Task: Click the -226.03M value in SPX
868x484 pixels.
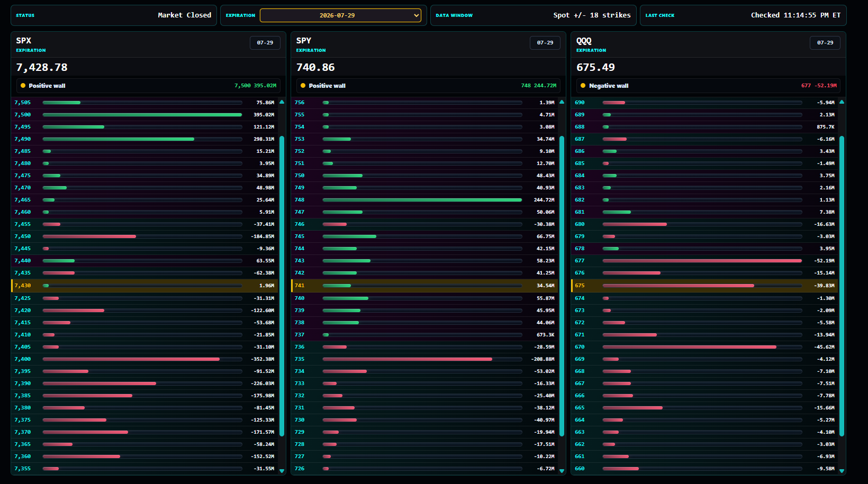Action: point(263,383)
